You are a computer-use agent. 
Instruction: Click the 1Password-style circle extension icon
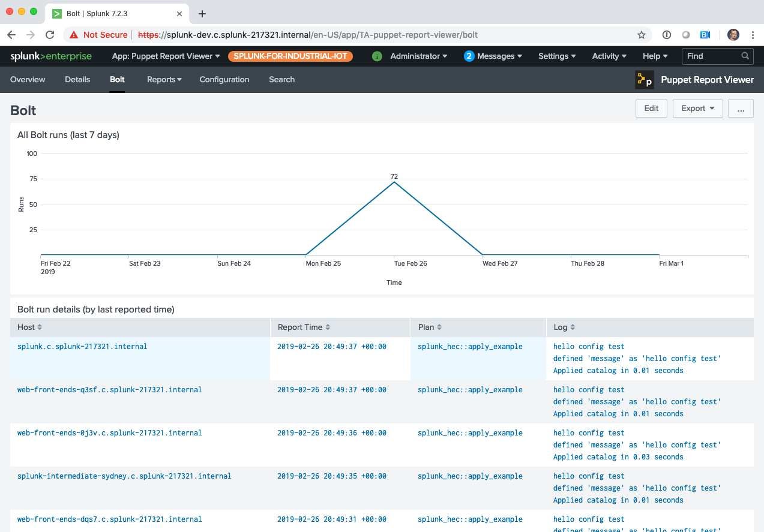tap(666, 35)
